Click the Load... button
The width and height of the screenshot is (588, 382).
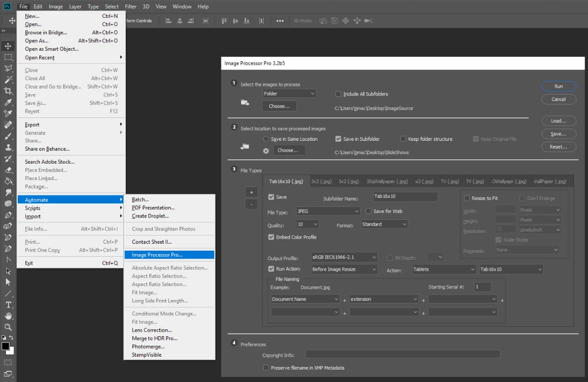click(559, 121)
